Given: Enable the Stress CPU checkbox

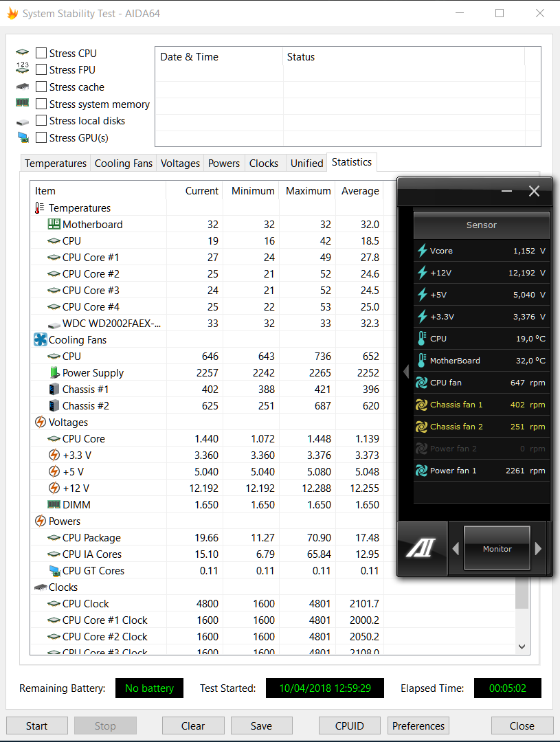Looking at the screenshot, I should pyautogui.click(x=41, y=52).
